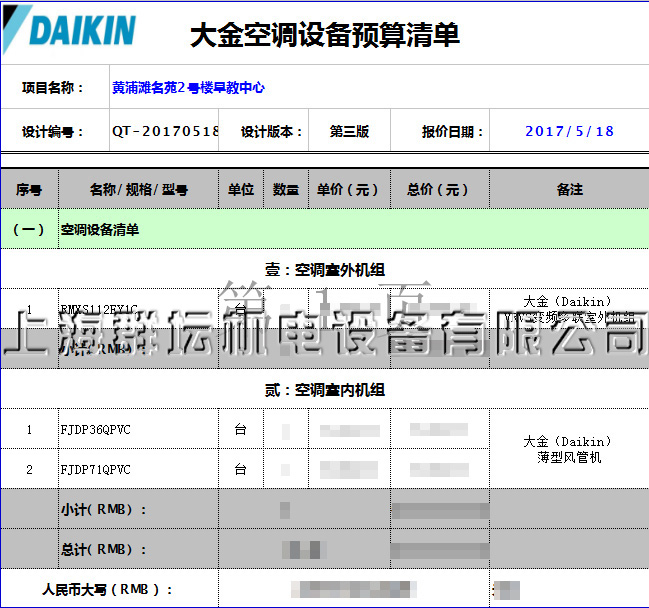
Task: Click the 人民币大写（RMB） label
Action: tap(107, 589)
